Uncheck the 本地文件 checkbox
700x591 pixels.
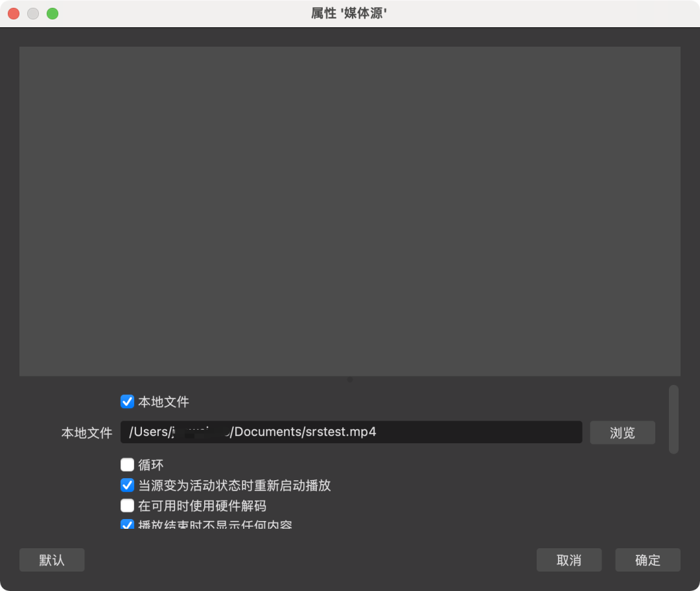point(127,401)
